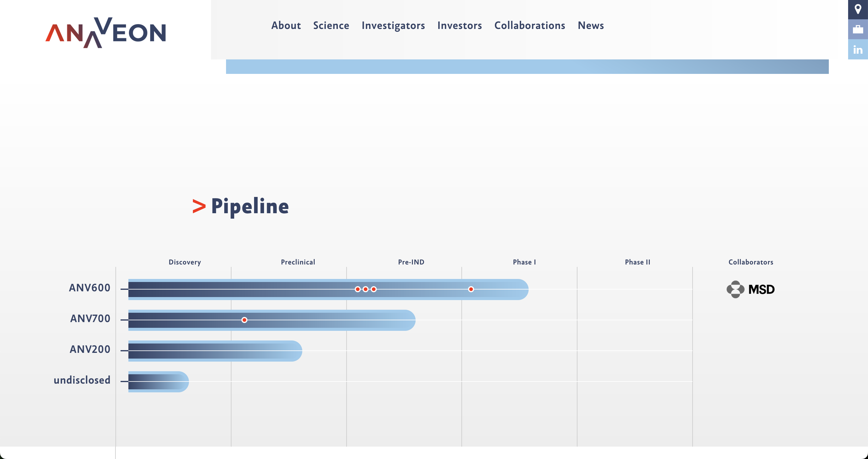Click the location pin icon
868x459 pixels.
[858, 9]
